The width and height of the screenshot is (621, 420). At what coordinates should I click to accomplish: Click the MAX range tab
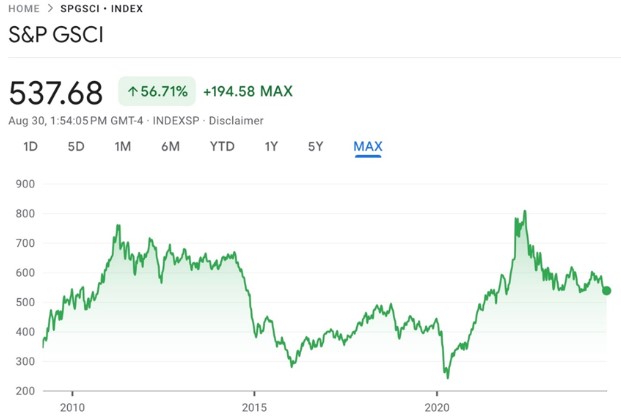click(368, 147)
